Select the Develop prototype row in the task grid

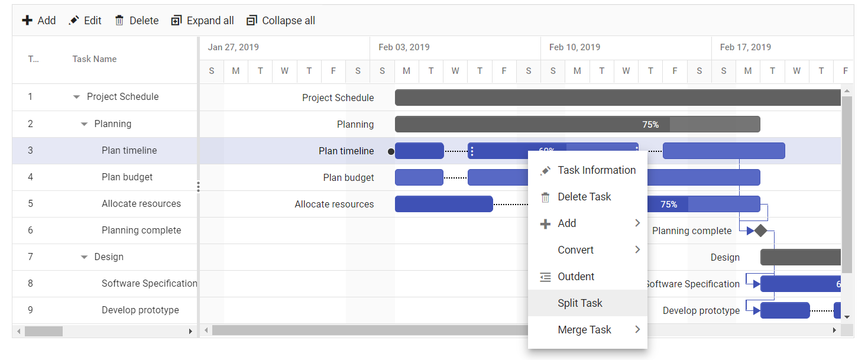coord(105,310)
